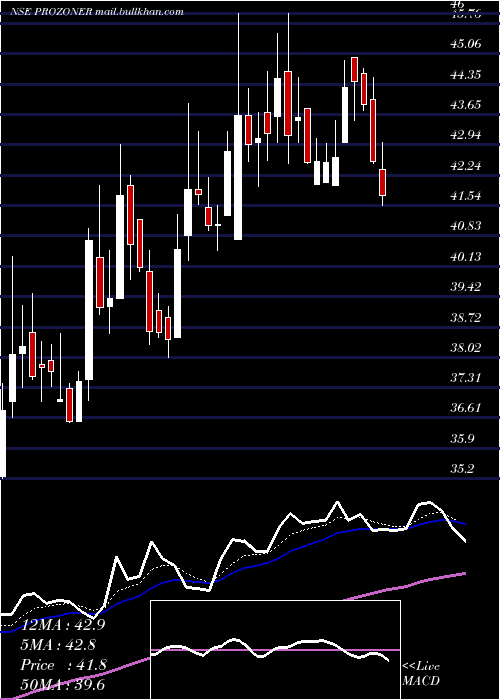
Task: Click the Price : 41.8 readout
Action: coord(63,665)
